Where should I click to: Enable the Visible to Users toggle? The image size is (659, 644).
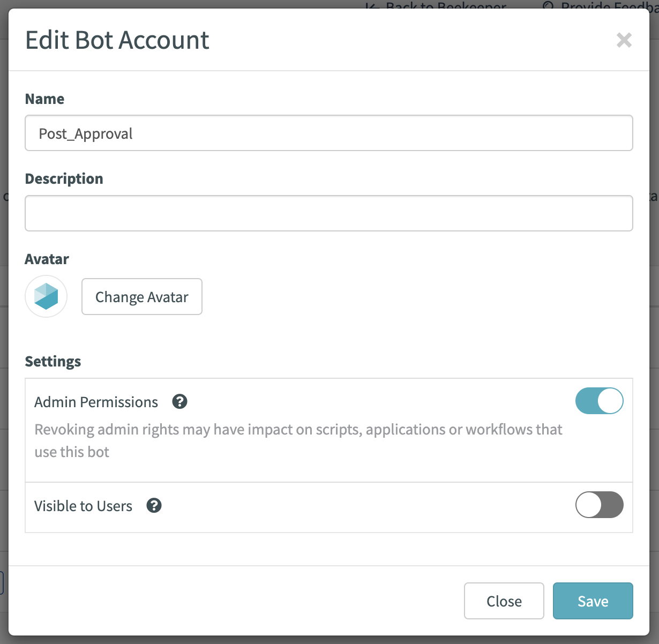click(600, 505)
